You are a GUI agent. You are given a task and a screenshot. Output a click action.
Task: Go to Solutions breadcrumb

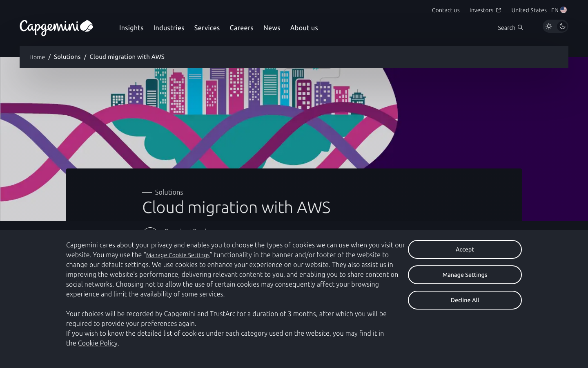point(67,57)
